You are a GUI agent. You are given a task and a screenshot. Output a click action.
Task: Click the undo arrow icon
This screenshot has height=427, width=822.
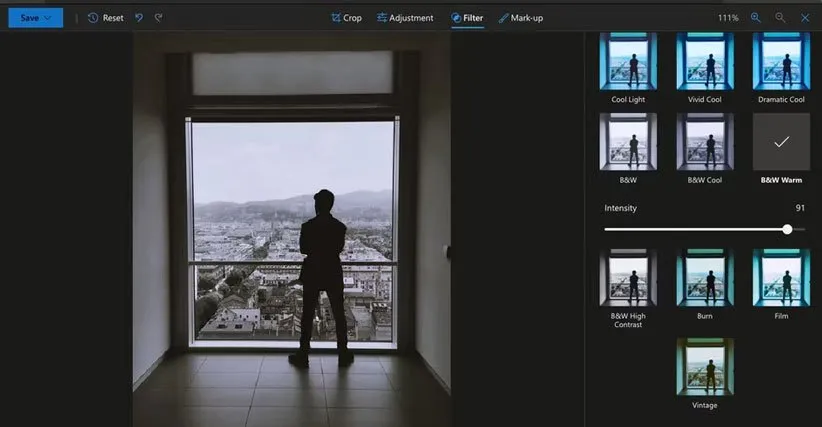[139, 18]
